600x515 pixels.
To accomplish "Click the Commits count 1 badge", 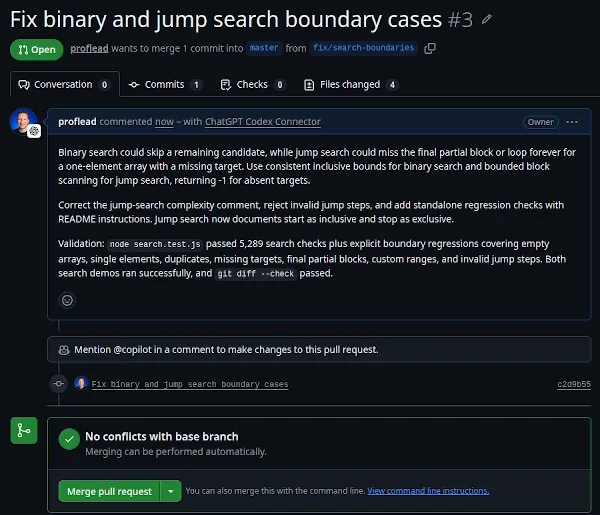I will pyautogui.click(x=196, y=85).
